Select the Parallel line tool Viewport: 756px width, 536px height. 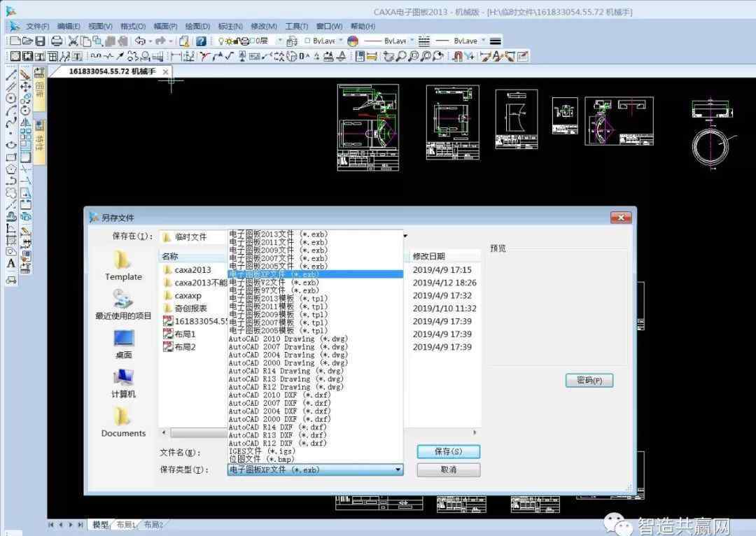tap(11, 86)
